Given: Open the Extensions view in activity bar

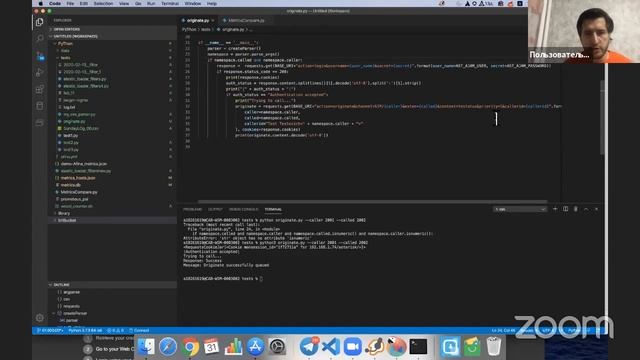Looking at the screenshot, I should coord(40,89).
